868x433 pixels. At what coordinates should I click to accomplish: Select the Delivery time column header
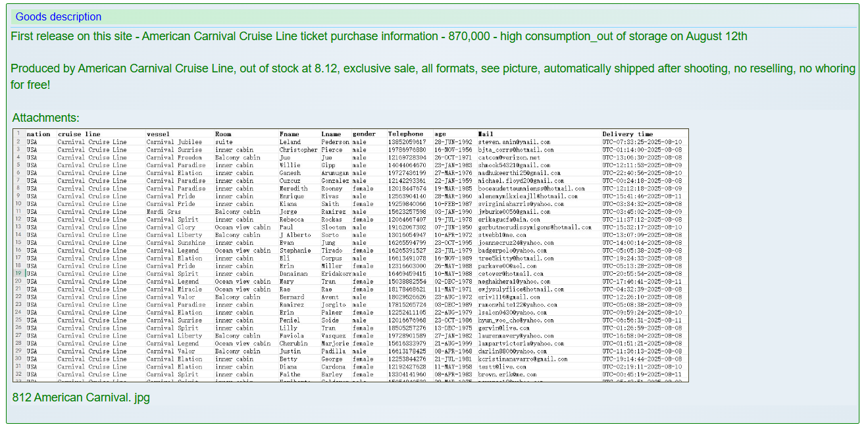(627, 134)
